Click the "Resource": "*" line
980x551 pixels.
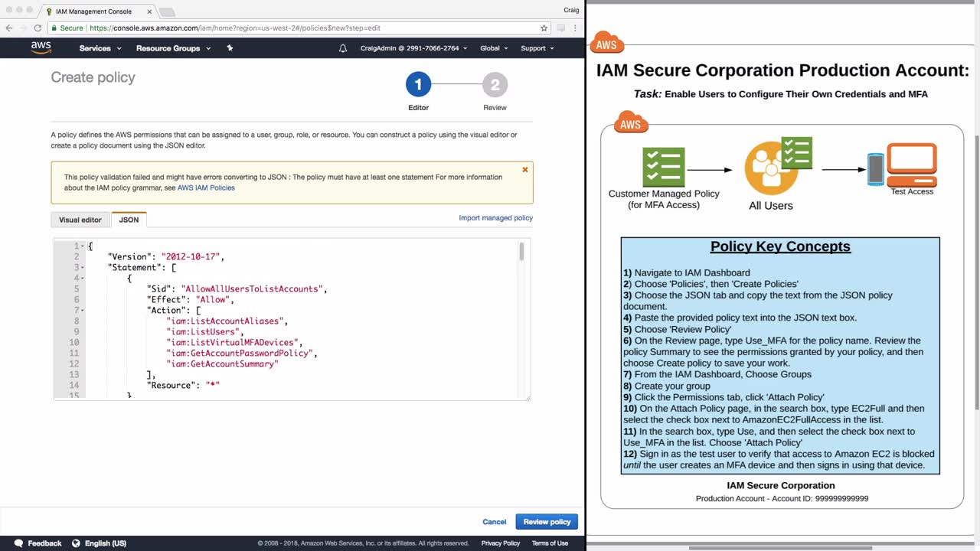(x=183, y=386)
